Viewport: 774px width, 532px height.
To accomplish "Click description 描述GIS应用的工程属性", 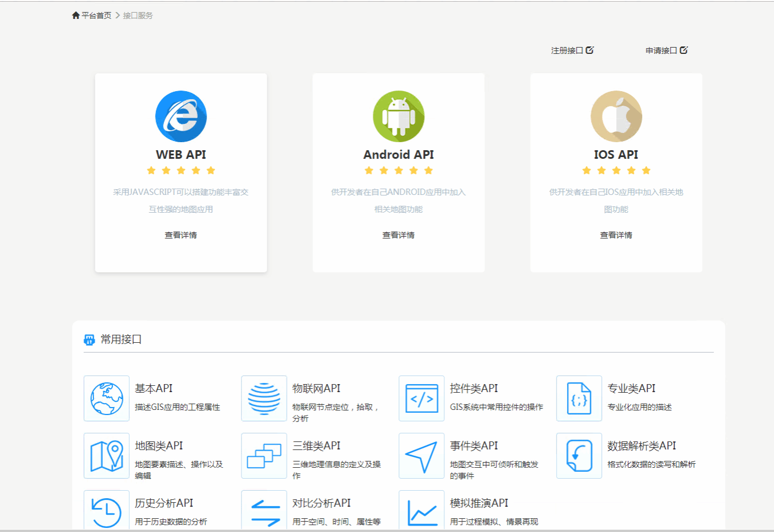I will tap(178, 407).
